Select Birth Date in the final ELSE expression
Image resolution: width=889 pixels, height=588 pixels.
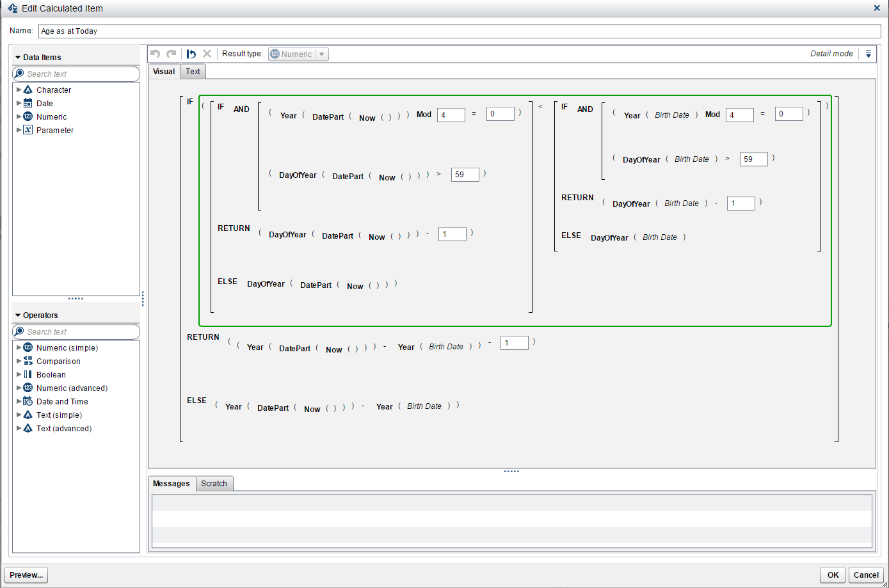click(x=424, y=406)
